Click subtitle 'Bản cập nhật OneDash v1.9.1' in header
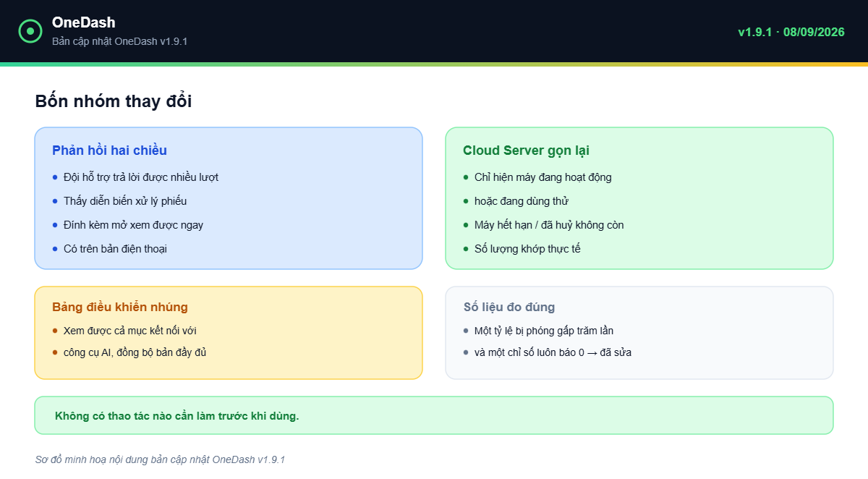Viewport: 868px width, 479px height. coord(120,41)
